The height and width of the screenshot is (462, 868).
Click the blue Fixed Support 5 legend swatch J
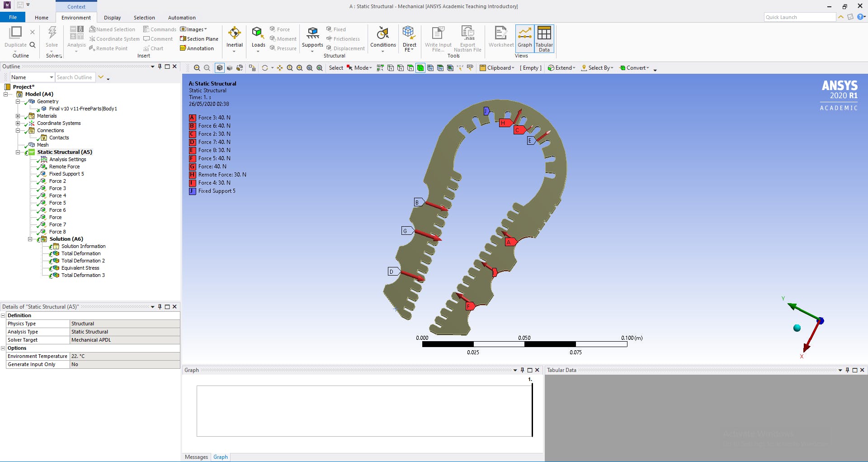[x=192, y=191]
